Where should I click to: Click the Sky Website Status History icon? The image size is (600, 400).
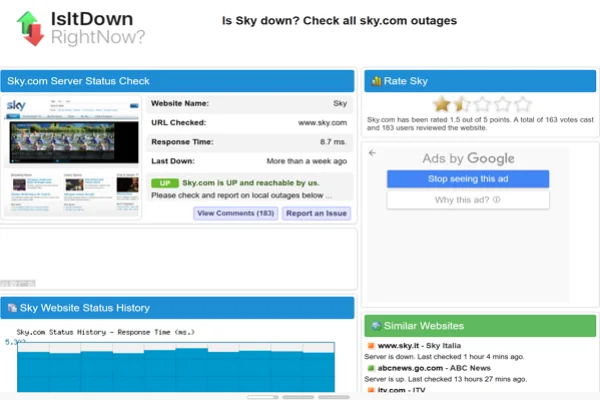12,308
